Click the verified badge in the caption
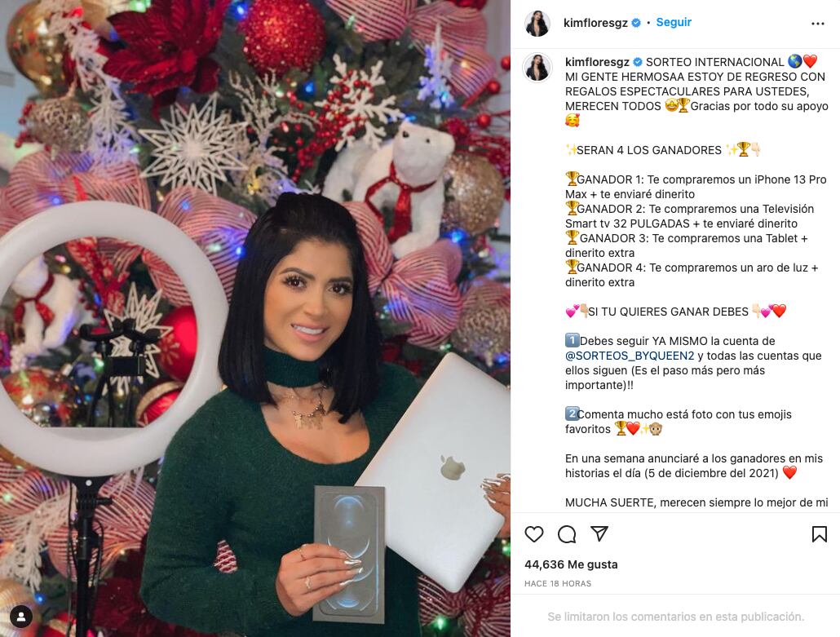840x637 pixels. click(638, 62)
